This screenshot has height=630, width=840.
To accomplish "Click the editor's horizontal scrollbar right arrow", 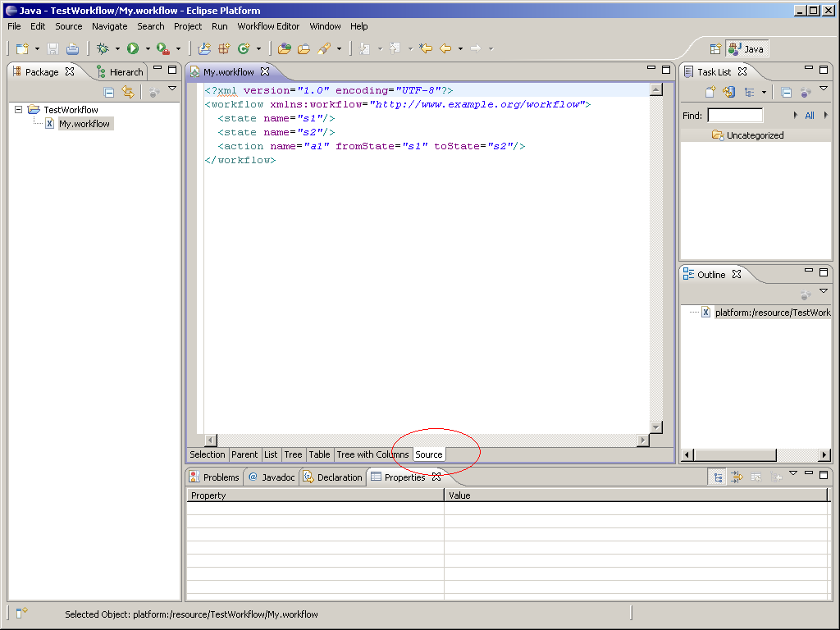I will 642,441.
